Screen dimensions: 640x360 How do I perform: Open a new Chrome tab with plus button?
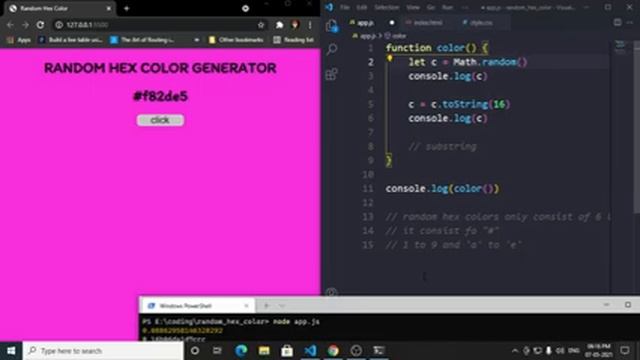click(127, 8)
